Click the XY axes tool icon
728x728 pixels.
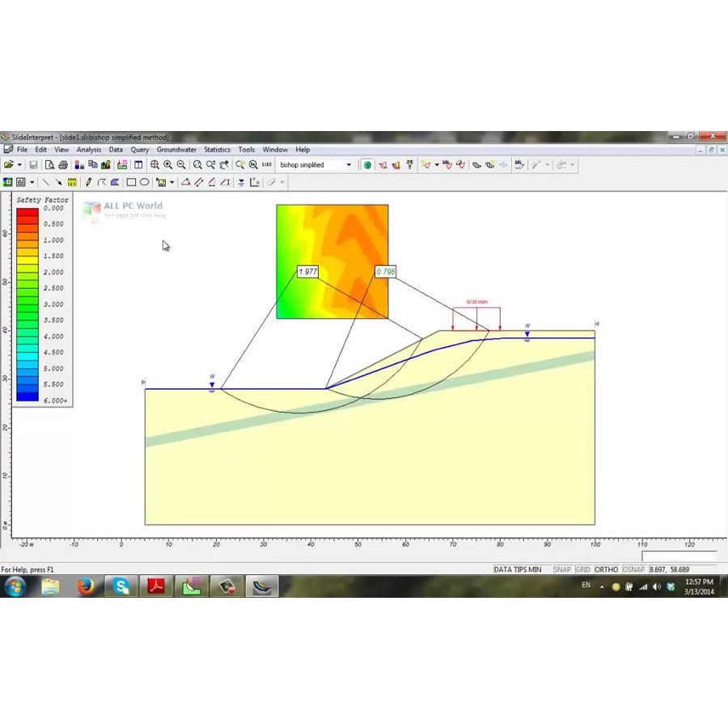pos(255,182)
